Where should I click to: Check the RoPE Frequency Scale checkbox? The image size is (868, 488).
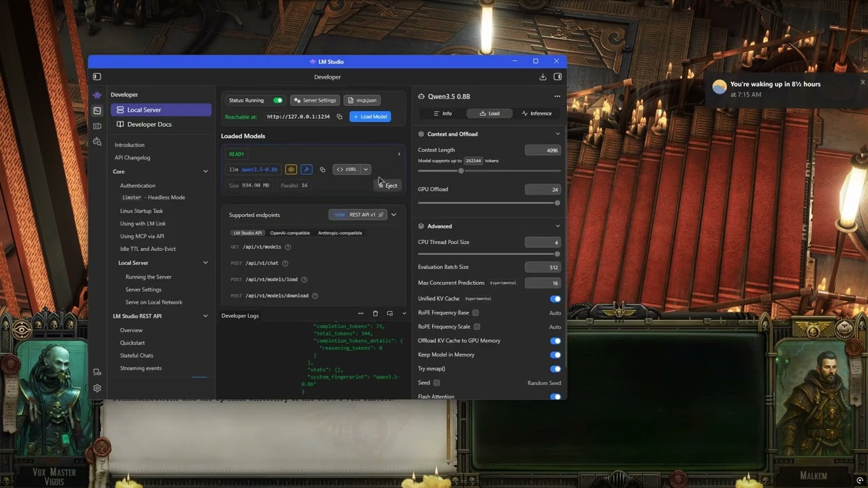pos(477,327)
